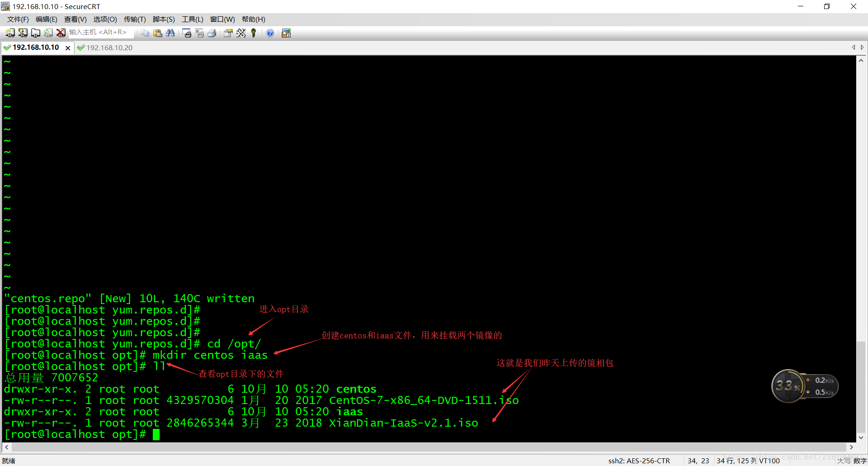Click the Print printer icon

point(212,33)
